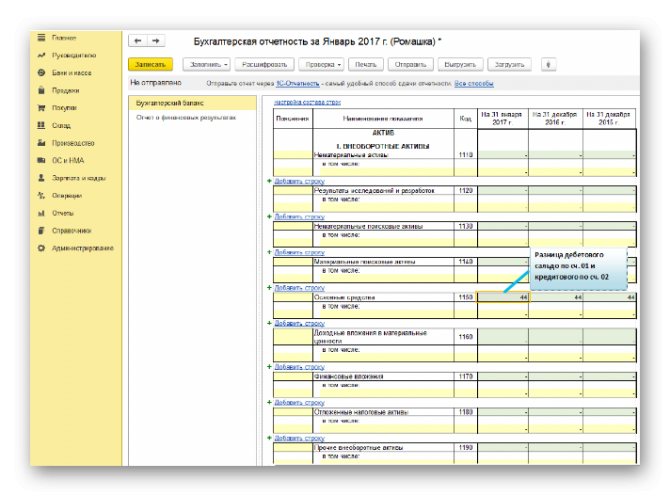
Task: Switch to Отчет о финансовых результатах
Action: (186, 117)
